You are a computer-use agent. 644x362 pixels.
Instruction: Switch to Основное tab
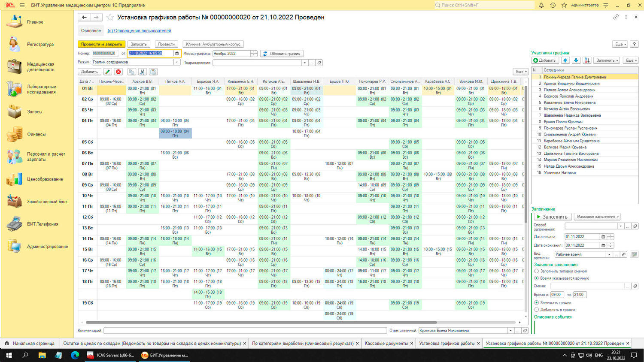[x=91, y=31]
